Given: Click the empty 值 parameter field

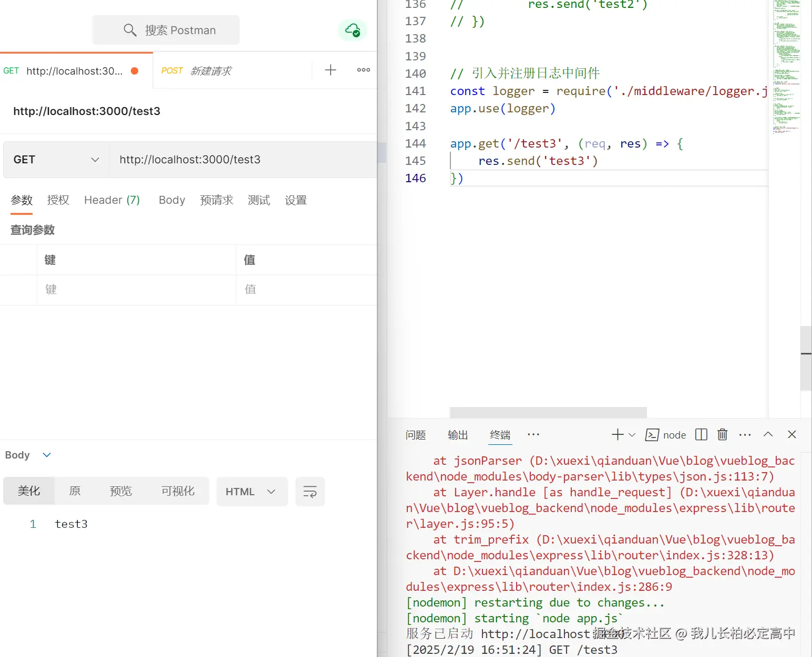Looking at the screenshot, I should coord(307,289).
